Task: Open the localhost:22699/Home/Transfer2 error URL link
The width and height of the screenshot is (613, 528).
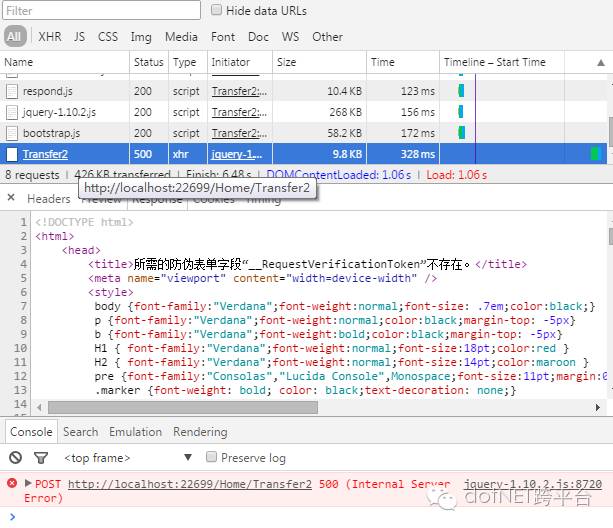Action: click(190, 484)
